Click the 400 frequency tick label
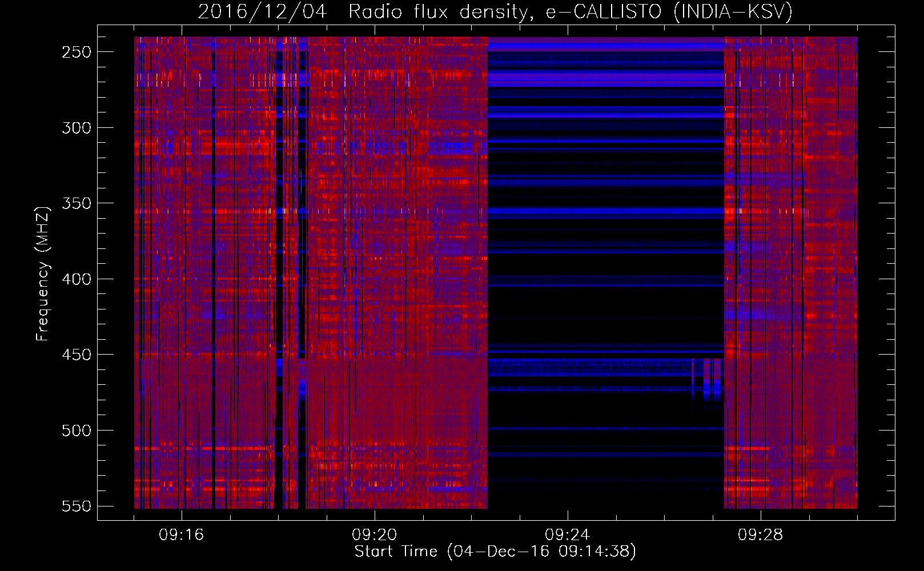The image size is (924, 571). click(x=77, y=279)
